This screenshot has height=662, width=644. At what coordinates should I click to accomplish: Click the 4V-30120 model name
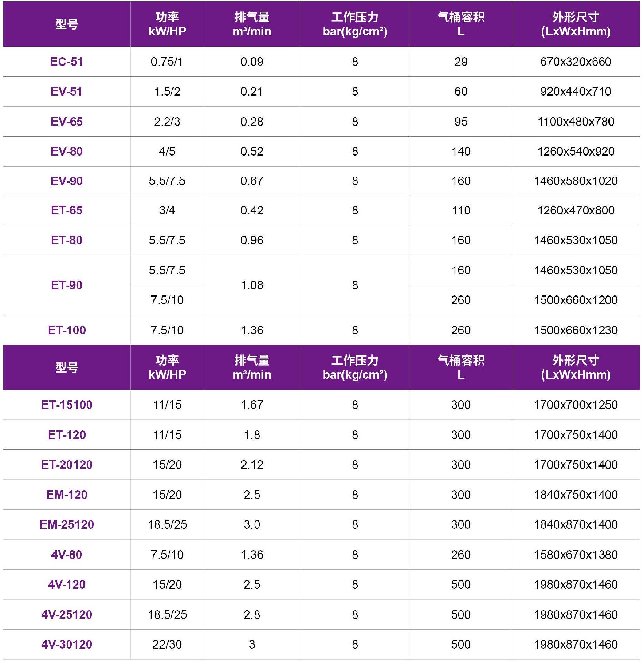[x=67, y=644]
